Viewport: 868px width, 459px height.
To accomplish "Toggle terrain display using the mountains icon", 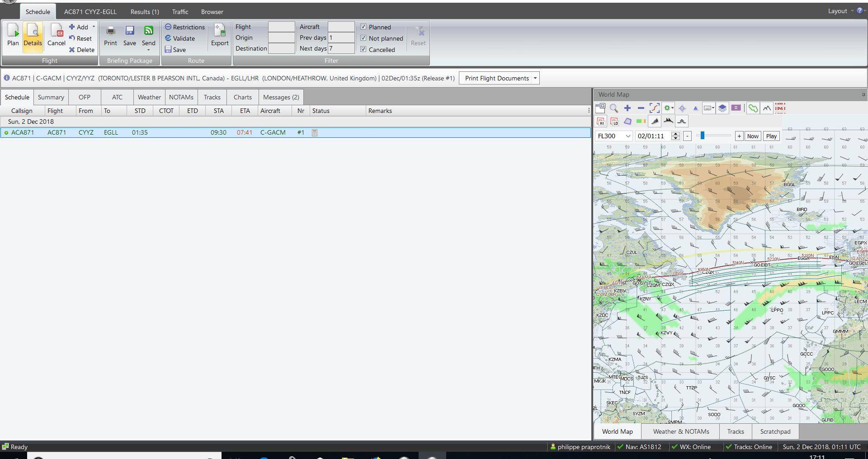I will coord(767,108).
